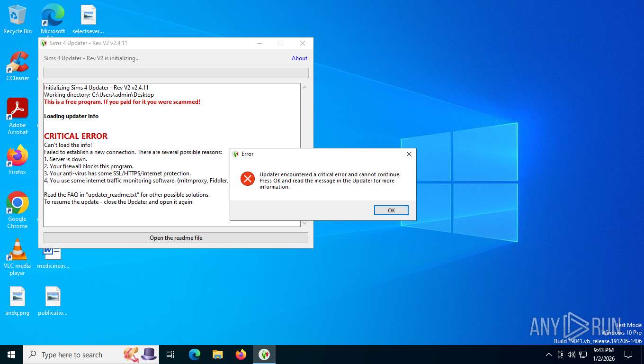Open Task View from the taskbar
This screenshot has width=644, height=364.
(170, 355)
